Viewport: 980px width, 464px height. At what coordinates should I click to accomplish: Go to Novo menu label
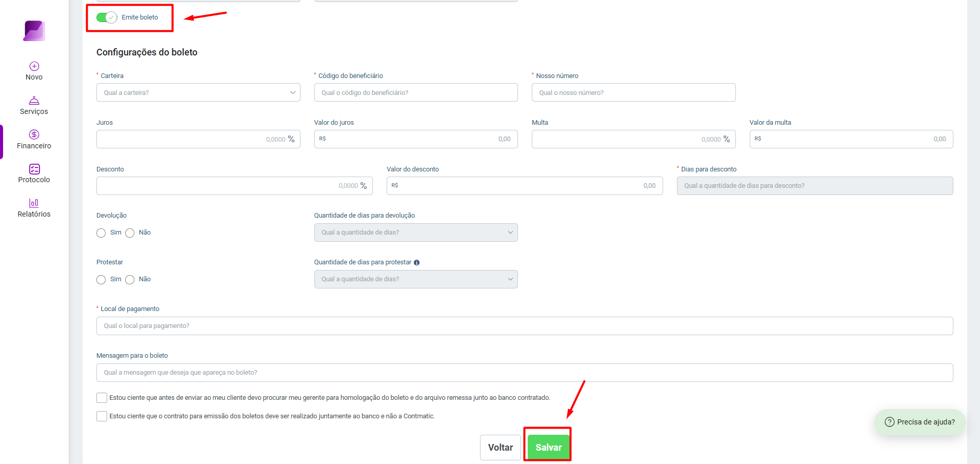pyautogui.click(x=34, y=78)
